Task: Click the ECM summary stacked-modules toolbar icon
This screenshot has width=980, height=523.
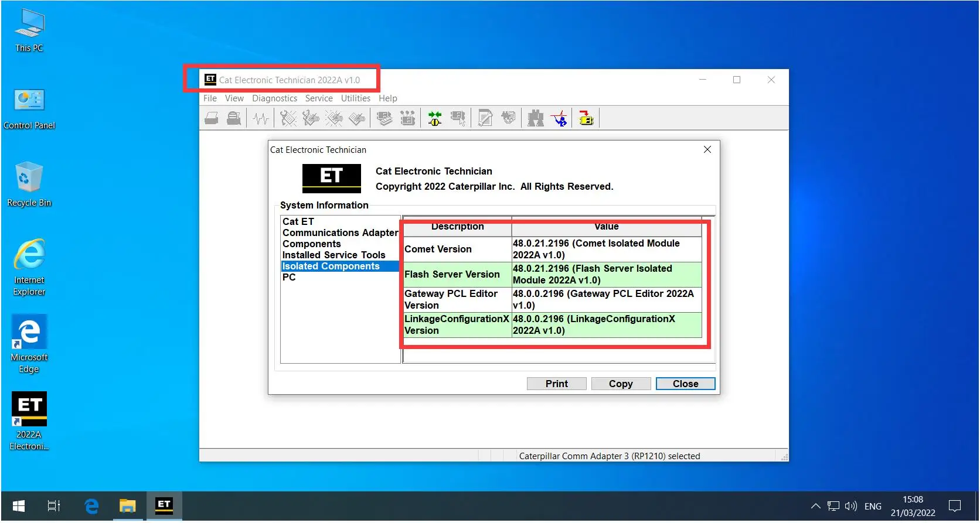Action: [x=384, y=119]
